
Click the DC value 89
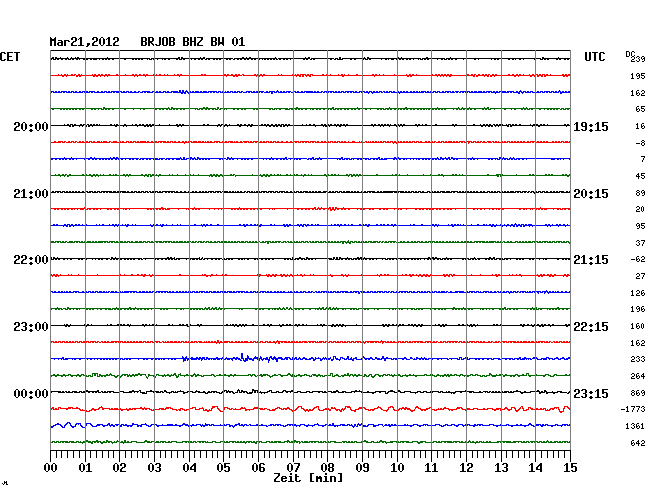[640, 193]
